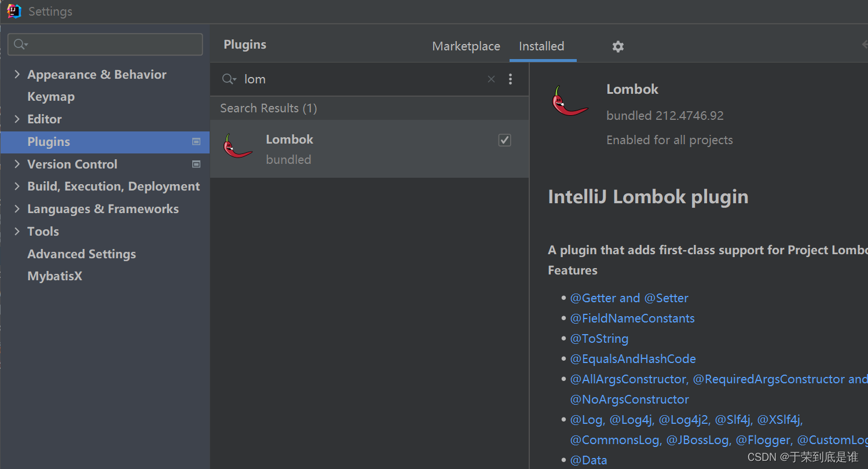This screenshot has height=469, width=868.
Task: Disable the Lombok plugin checkbox
Action: pos(504,140)
